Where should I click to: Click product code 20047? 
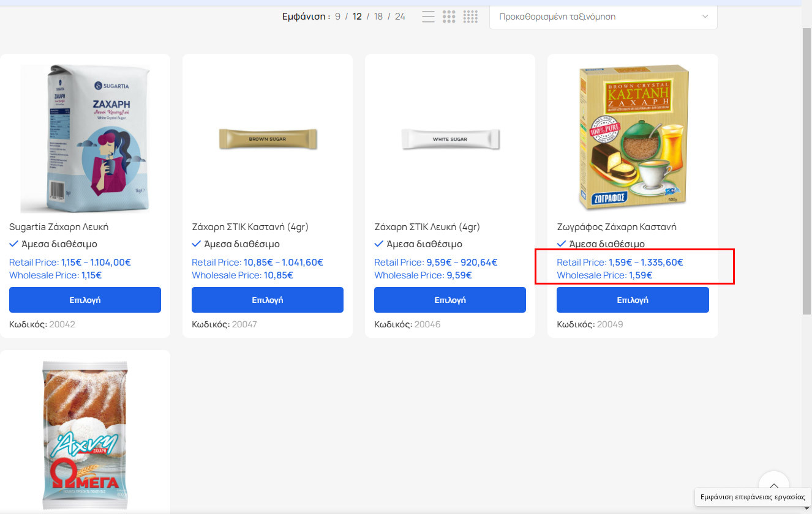tap(244, 324)
